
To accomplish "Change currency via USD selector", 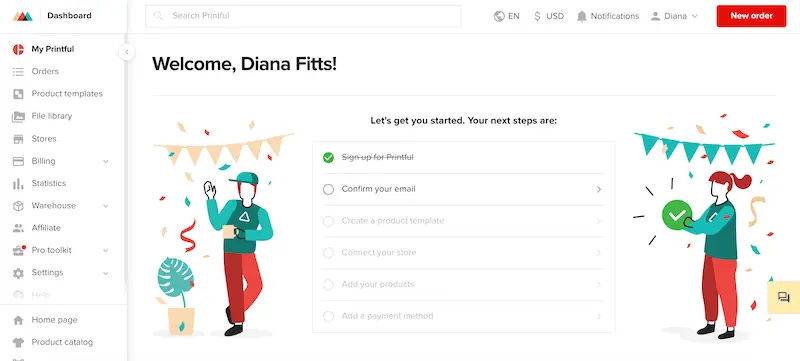I will coord(548,16).
